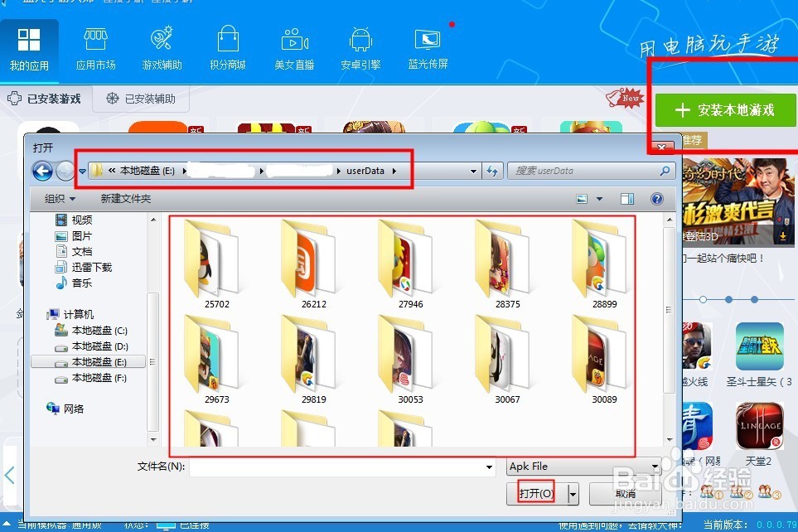The height and width of the screenshot is (532, 798).
Task: Switch to 已安装游戏 tab
Action: (x=45, y=99)
